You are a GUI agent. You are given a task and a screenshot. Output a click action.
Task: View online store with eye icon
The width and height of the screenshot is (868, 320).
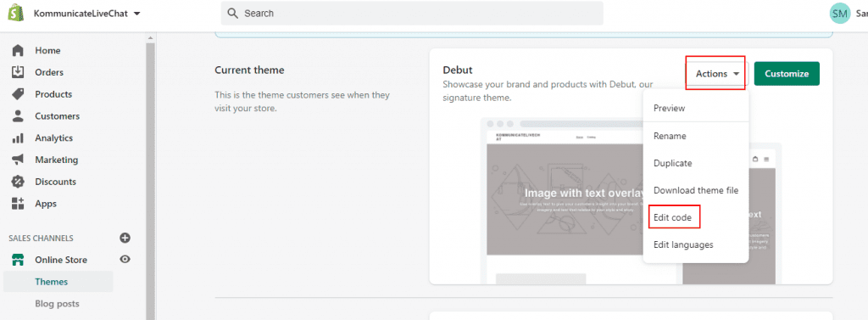125,259
